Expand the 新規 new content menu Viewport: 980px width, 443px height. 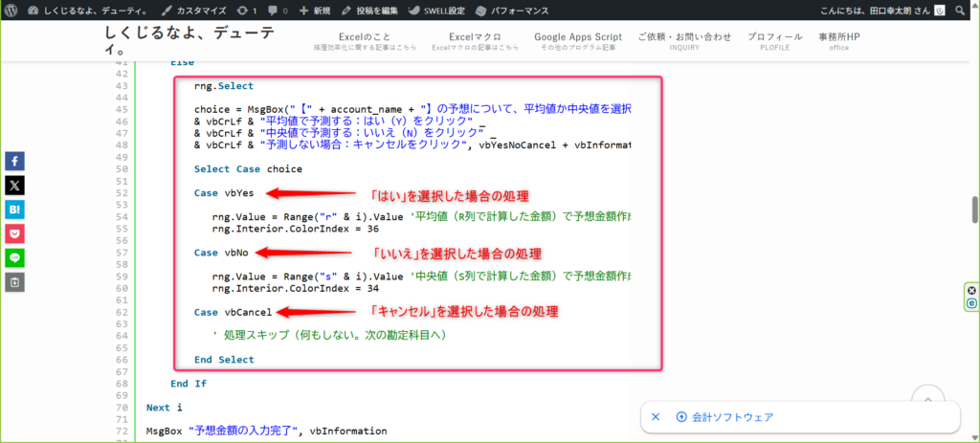click(x=314, y=10)
